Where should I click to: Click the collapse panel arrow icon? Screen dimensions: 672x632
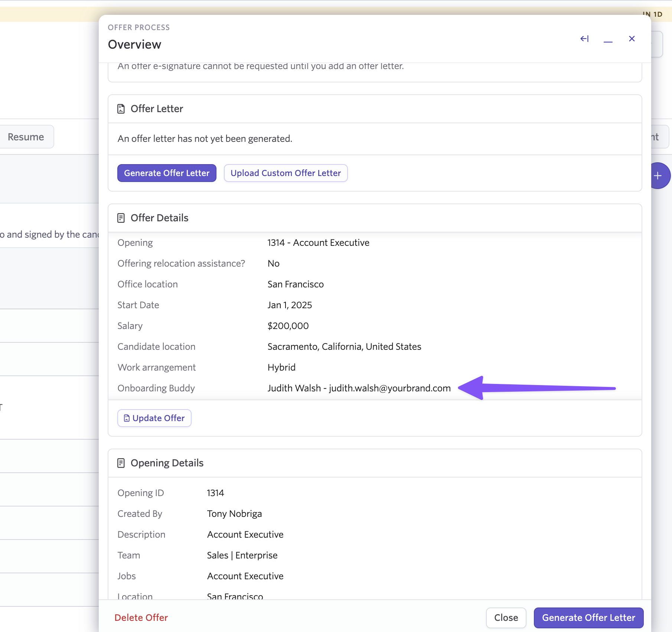coord(584,39)
